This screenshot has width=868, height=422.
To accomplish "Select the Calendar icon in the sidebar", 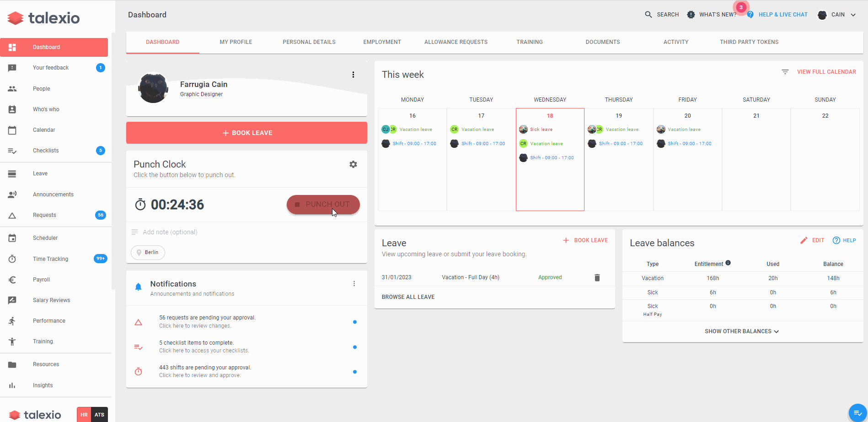I will pyautogui.click(x=12, y=130).
